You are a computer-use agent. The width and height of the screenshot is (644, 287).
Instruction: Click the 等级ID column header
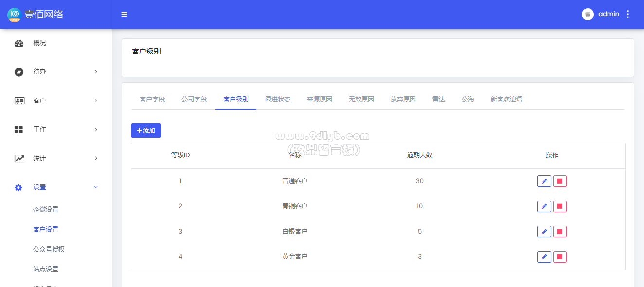tap(180, 155)
